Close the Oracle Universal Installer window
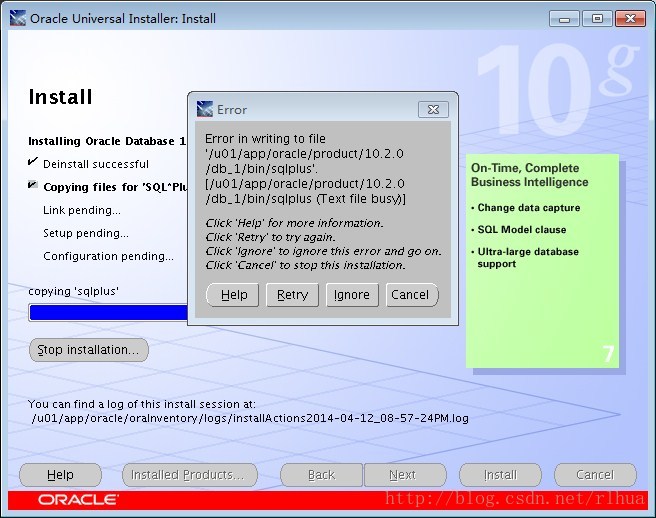 coord(631,19)
